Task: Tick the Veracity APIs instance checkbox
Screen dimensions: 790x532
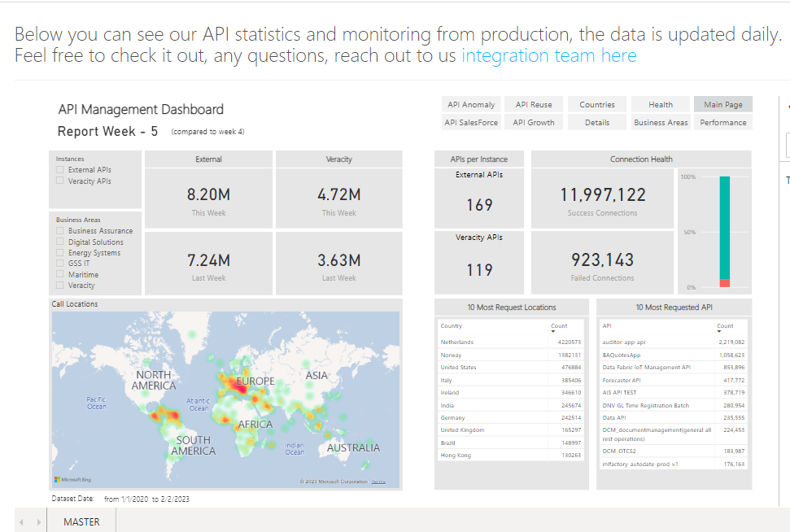Action: click(x=60, y=181)
